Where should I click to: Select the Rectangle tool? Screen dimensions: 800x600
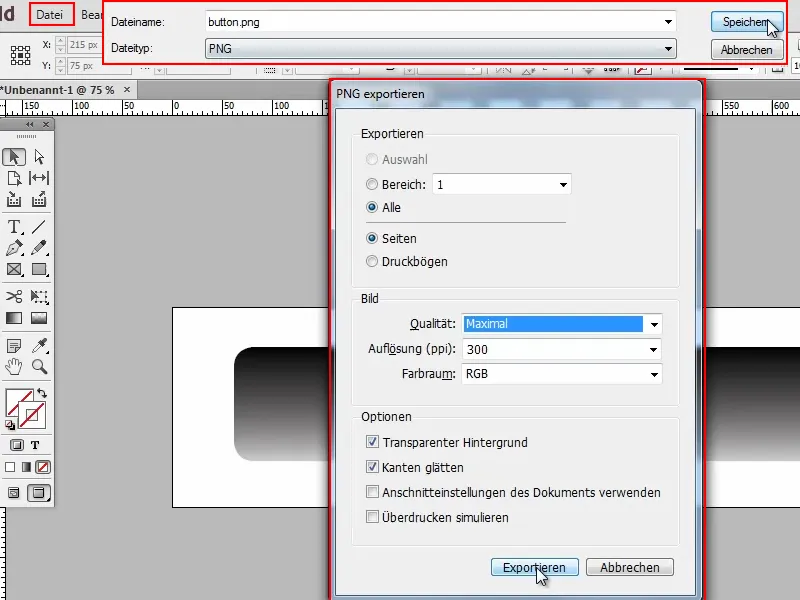tap(39, 269)
